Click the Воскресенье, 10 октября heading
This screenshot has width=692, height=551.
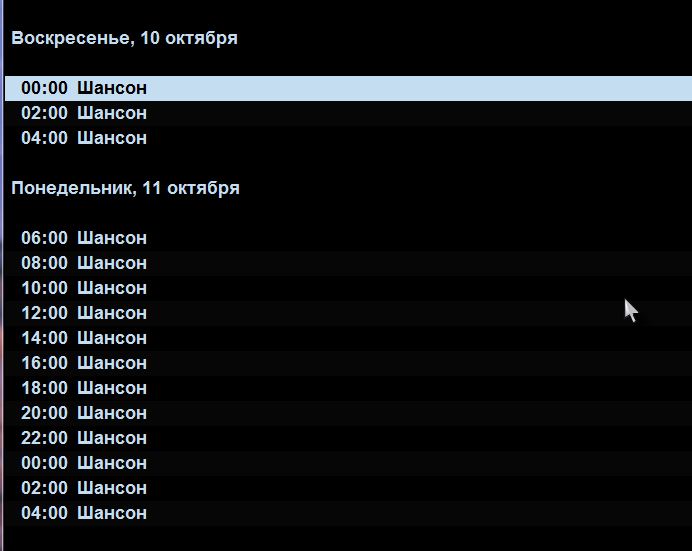(x=124, y=38)
